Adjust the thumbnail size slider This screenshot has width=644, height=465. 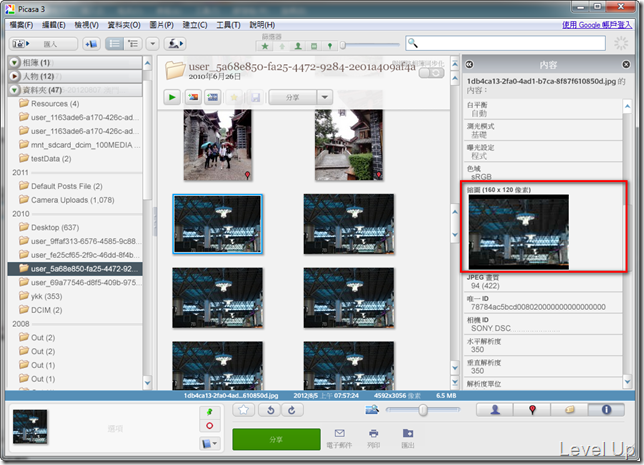coord(423,410)
